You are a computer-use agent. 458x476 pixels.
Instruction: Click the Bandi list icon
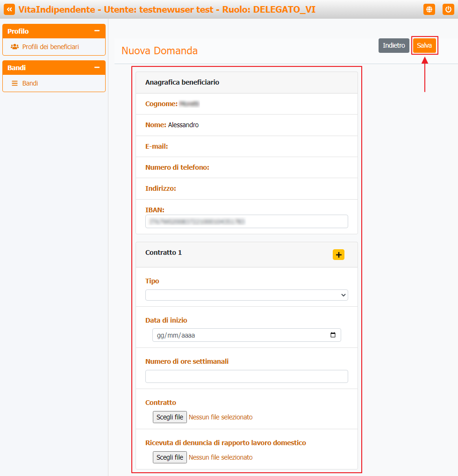click(x=14, y=83)
